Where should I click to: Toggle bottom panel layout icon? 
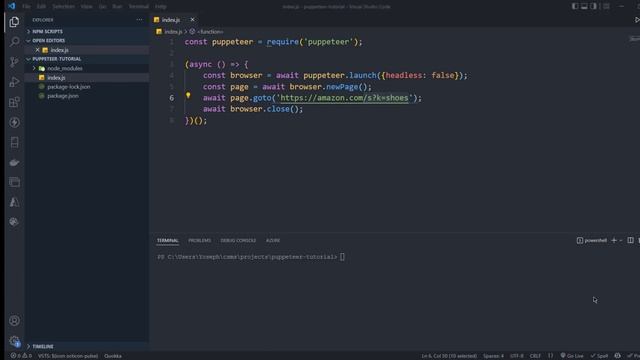pos(584,6)
